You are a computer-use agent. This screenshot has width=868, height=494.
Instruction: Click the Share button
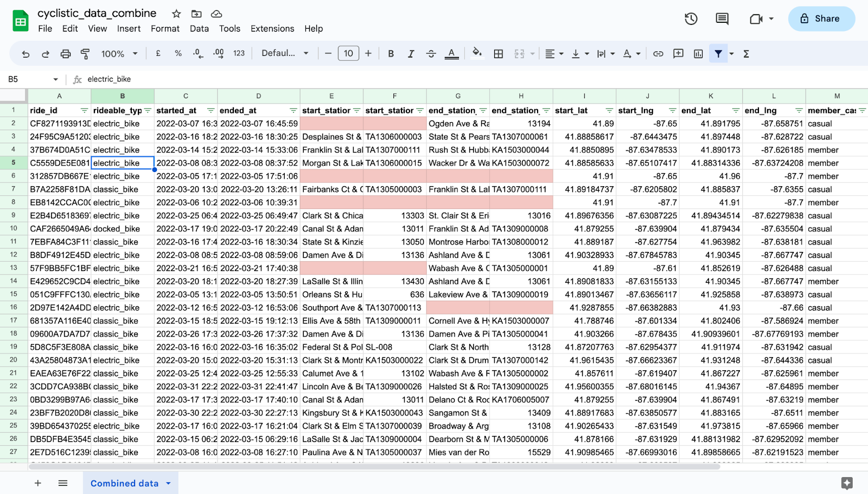point(821,18)
